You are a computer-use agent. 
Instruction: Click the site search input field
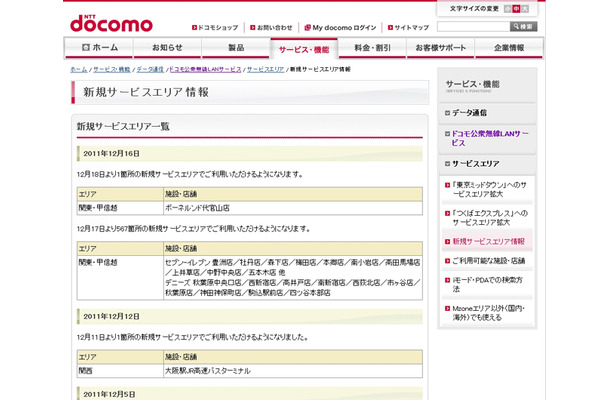(473, 26)
